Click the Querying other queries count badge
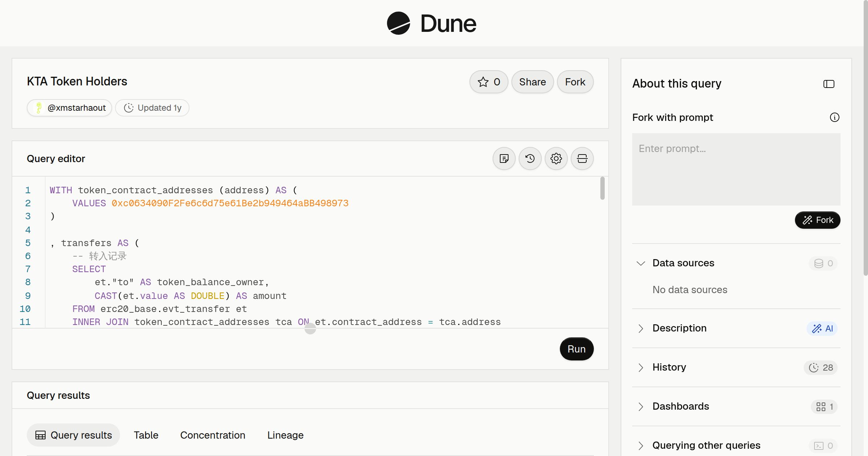This screenshot has width=868, height=456. click(x=823, y=446)
